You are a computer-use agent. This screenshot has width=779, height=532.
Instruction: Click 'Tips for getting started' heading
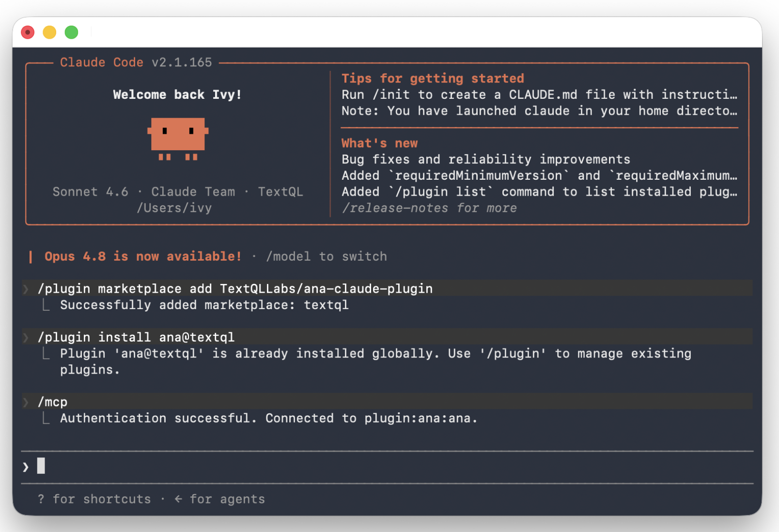click(433, 78)
